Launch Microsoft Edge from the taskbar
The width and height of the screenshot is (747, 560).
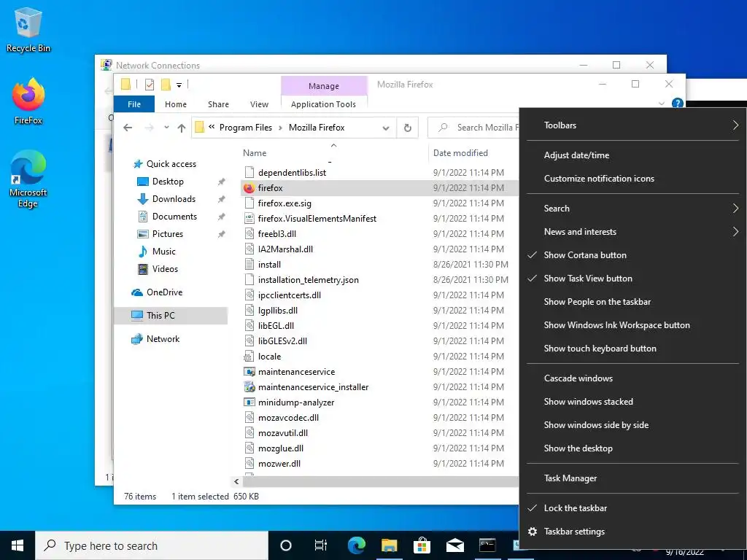[356, 545]
